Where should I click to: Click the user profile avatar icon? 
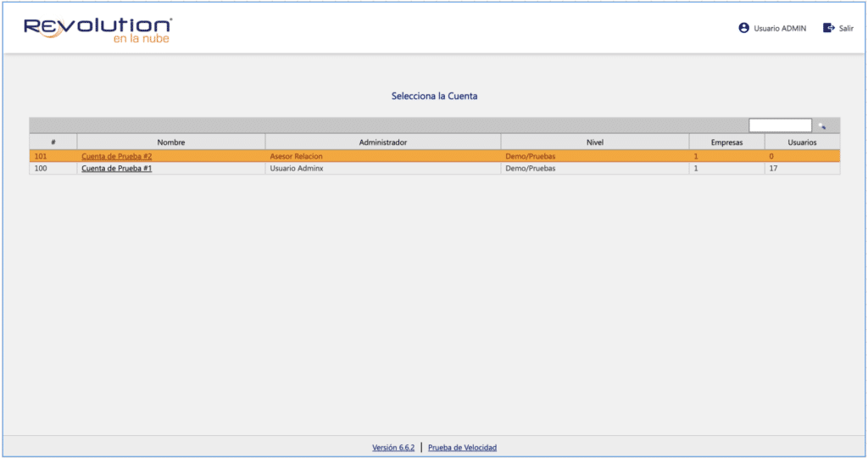tap(744, 28)
